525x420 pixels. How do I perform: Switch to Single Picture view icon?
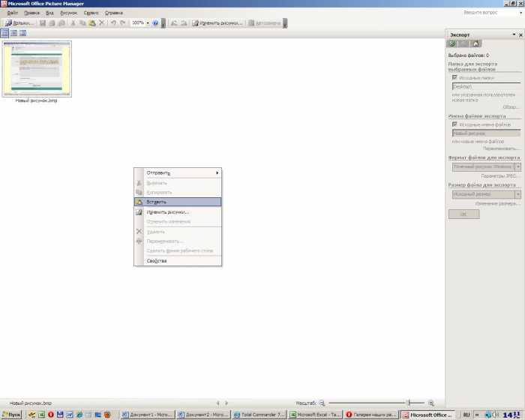tap(22, 34)
